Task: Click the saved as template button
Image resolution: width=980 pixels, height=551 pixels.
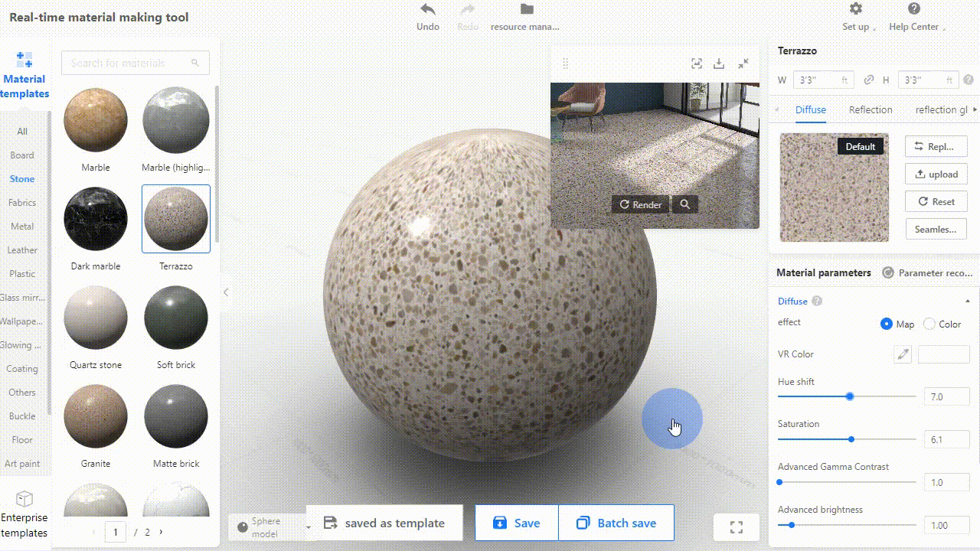Action: click(x=384, y=523)
